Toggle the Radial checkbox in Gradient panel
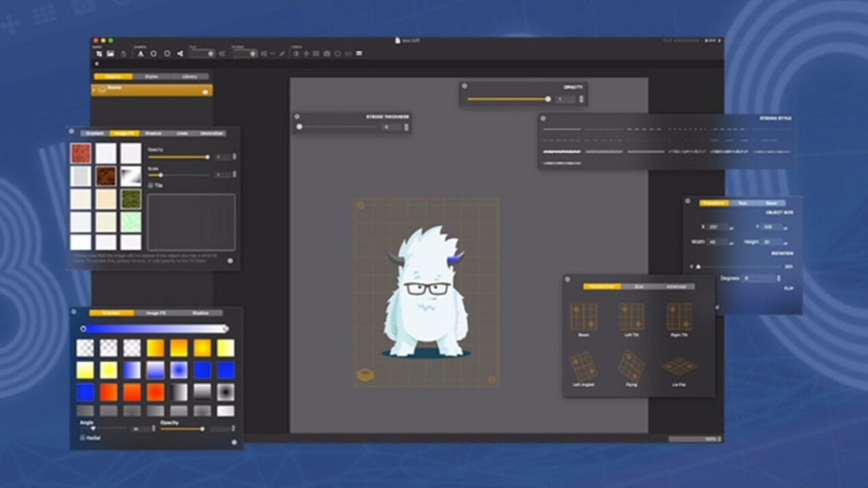Screen dimensions: 868x488 (x=82, y=438)
